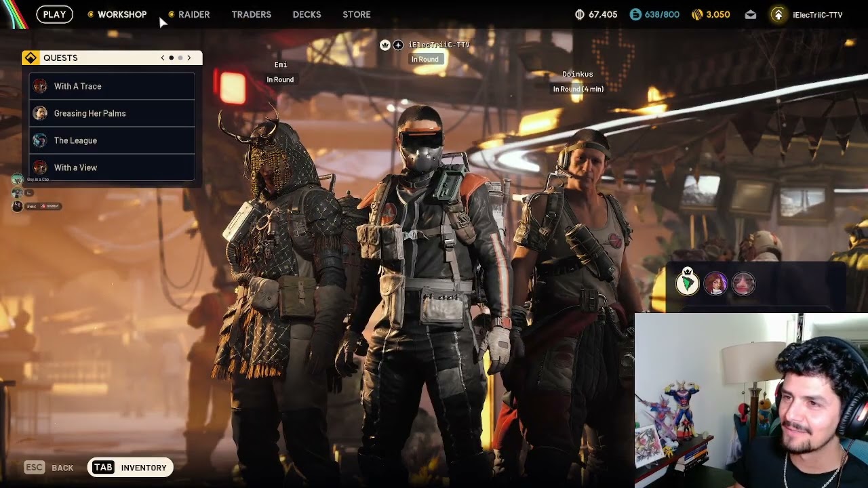Screen dimensions: 868x488
Task: Switch to the TRADERS tab
Action: click(251, 14)
